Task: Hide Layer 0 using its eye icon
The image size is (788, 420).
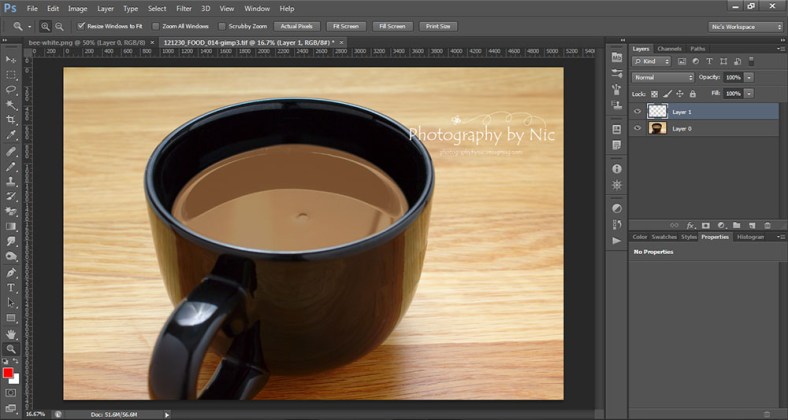Action: point(638,129)
